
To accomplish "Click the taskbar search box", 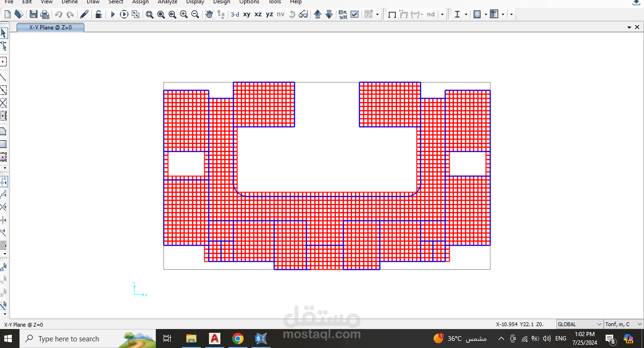I will coord(88,339).
